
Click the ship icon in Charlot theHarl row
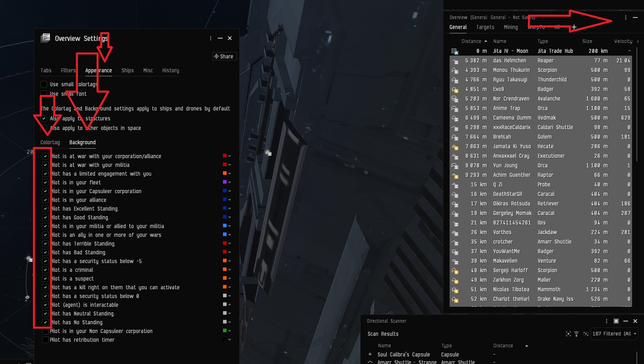pos(455,299)
